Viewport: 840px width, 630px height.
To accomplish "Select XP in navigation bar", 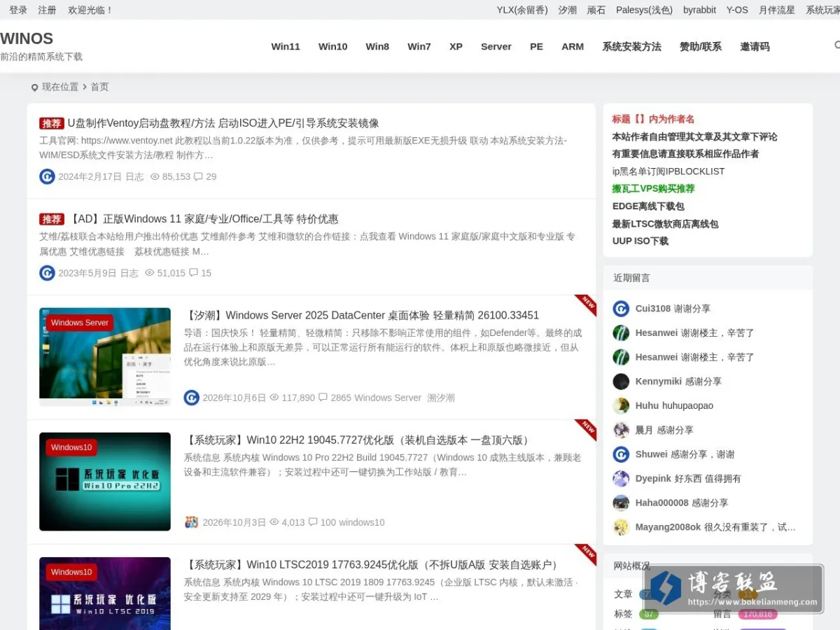I will (456, 46).
